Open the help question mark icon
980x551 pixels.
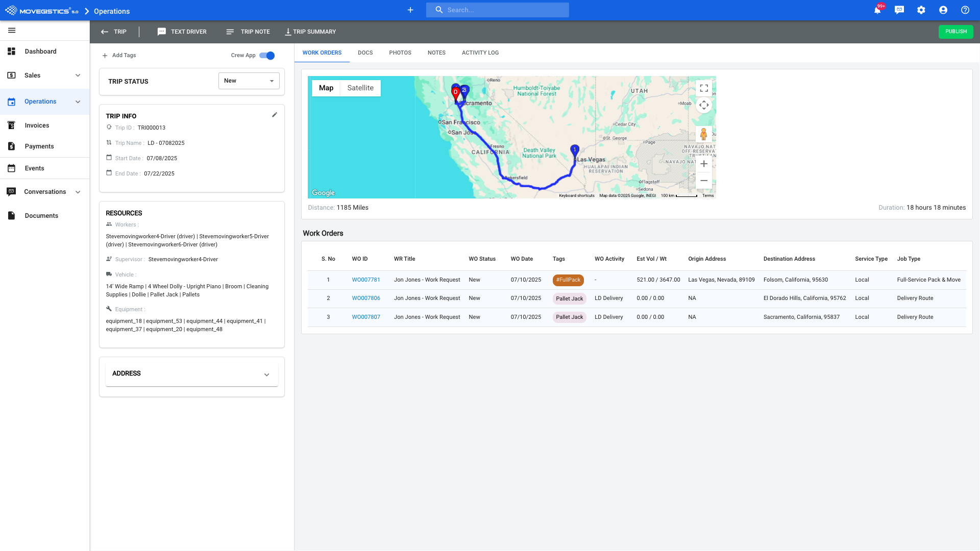[965, 10]
